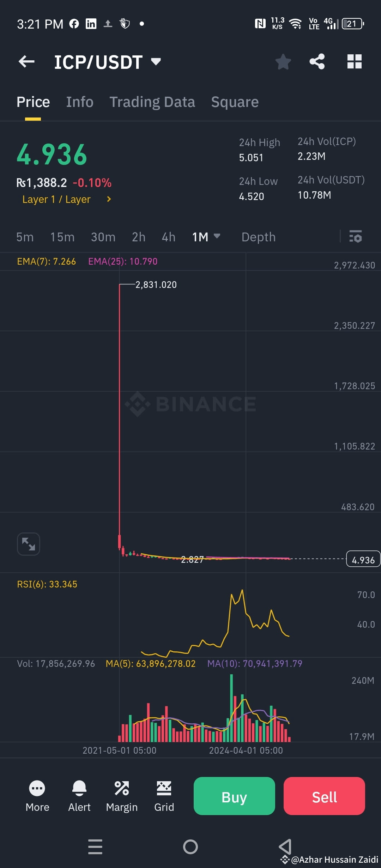Select the 5m timeframe

tap(25, 237)
